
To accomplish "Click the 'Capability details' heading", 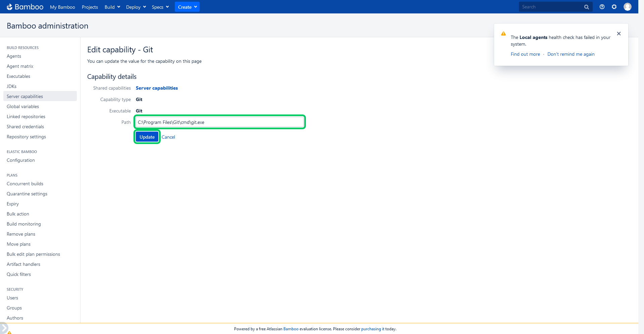I will tap(112, 77).
